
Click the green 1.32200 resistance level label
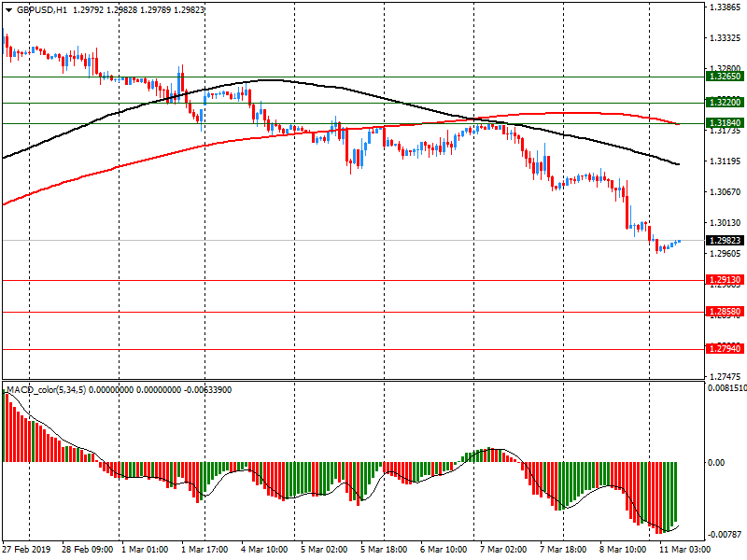click(x=726, y=103)
